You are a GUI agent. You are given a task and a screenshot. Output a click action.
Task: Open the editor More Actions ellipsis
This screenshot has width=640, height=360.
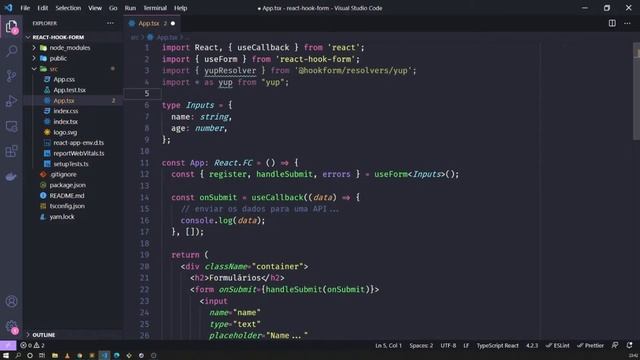pos(627,23)
